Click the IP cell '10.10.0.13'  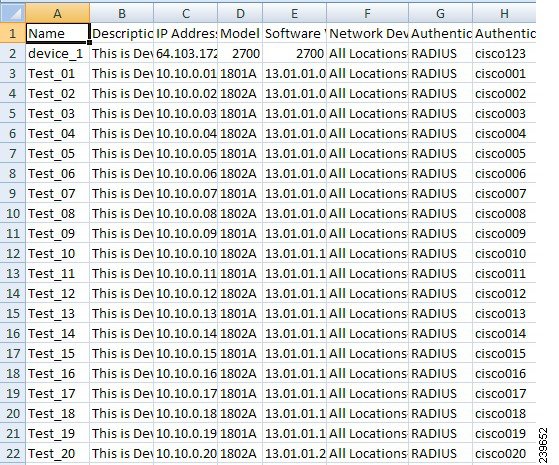point(185,313)
